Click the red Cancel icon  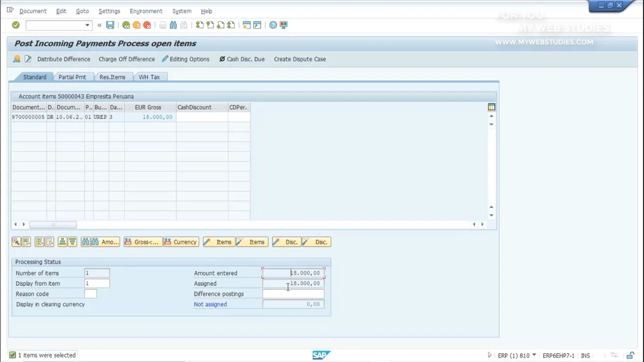click(x=147, y=25)
